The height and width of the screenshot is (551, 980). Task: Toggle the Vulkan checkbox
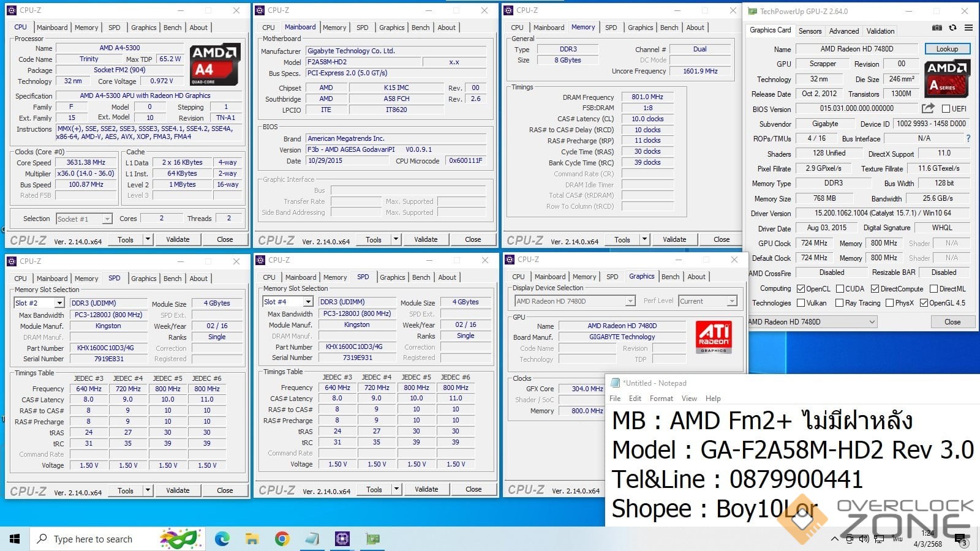801,303
